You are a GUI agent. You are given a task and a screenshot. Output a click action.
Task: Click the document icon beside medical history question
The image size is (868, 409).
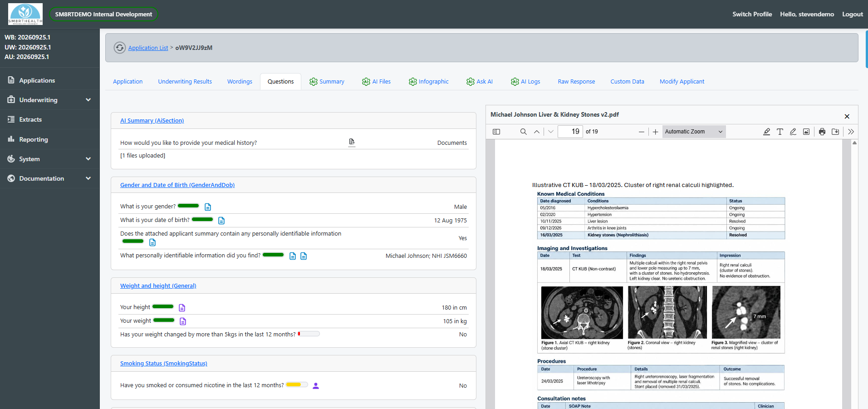click(x=352, y=142)
